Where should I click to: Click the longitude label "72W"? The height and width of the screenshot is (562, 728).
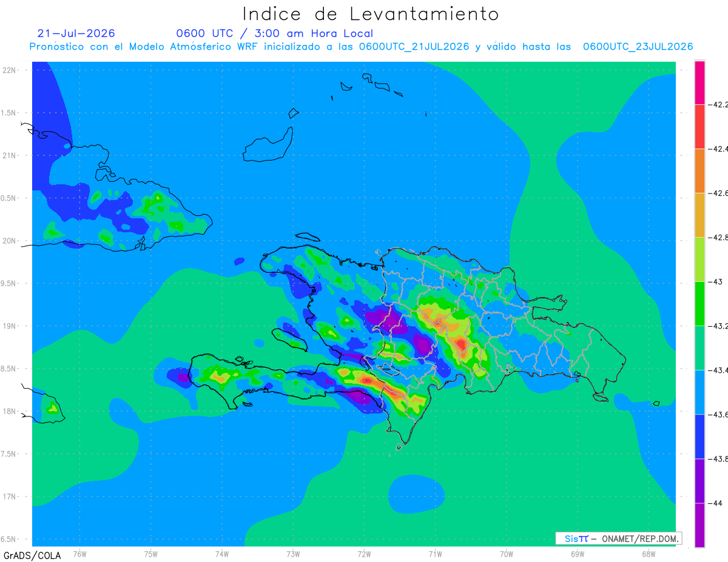[365, 554]
